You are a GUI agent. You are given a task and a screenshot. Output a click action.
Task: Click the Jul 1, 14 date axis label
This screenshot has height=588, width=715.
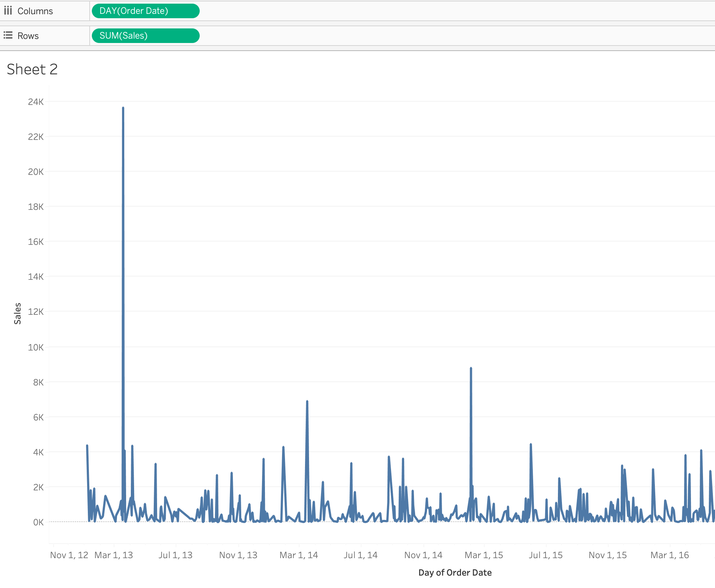(360, 555)
